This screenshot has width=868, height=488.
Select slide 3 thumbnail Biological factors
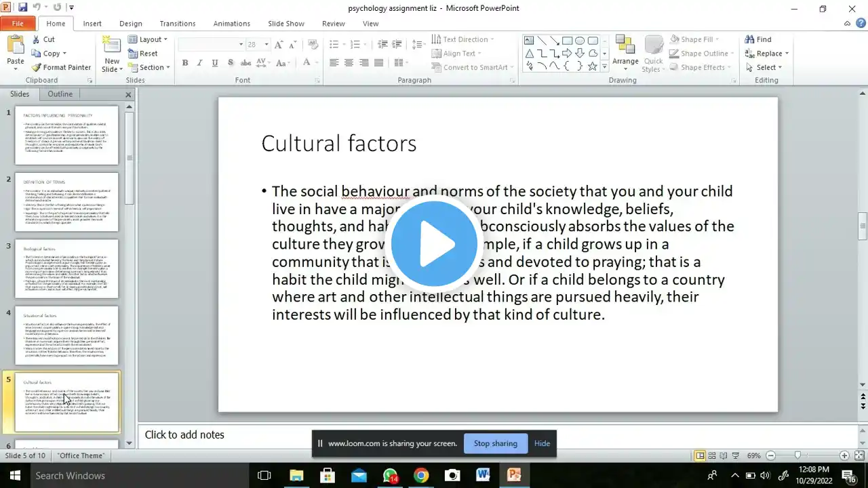(66, 268)
